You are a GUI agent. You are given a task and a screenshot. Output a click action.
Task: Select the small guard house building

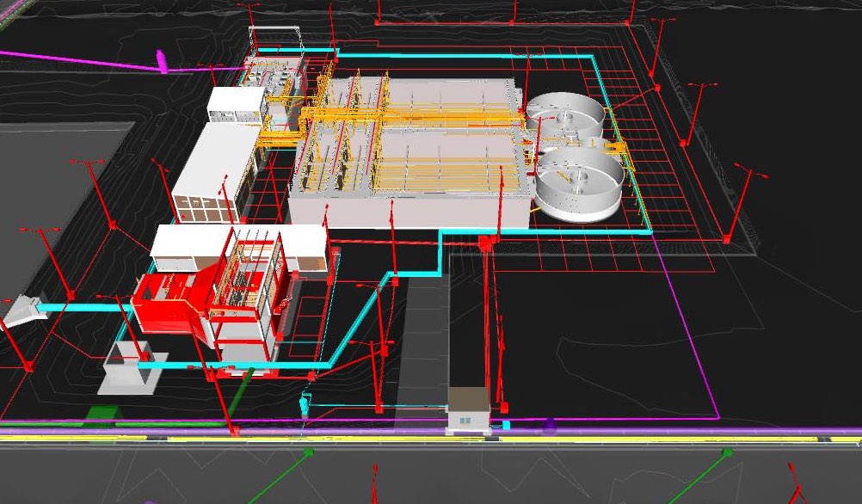[468, 410]
